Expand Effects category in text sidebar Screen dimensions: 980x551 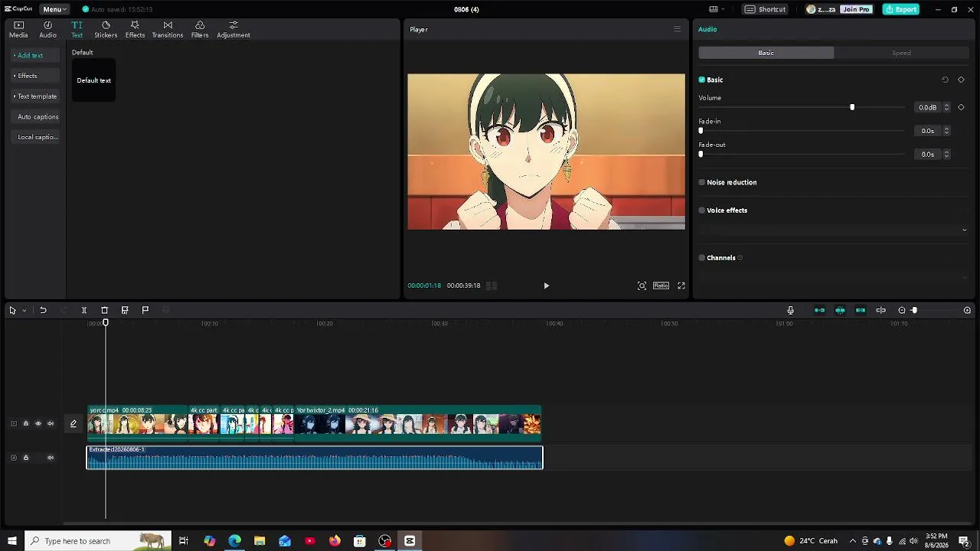pyautogui.click(x=35, y=76)
